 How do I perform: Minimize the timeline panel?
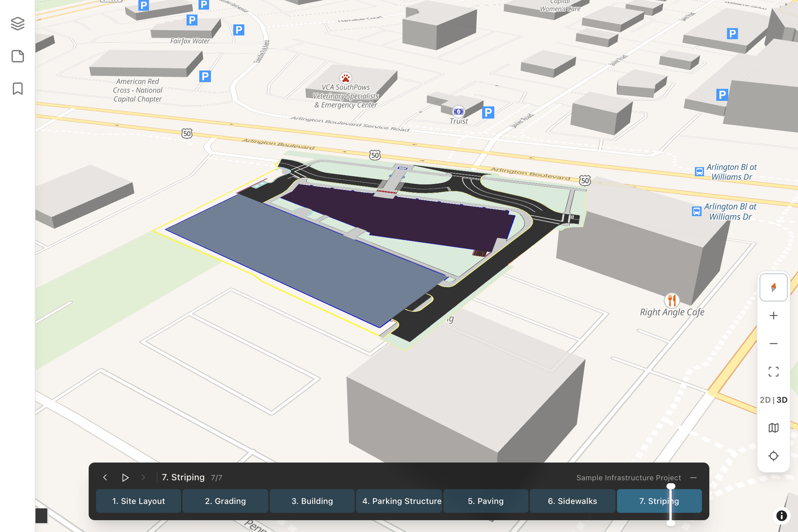point(693,478)
